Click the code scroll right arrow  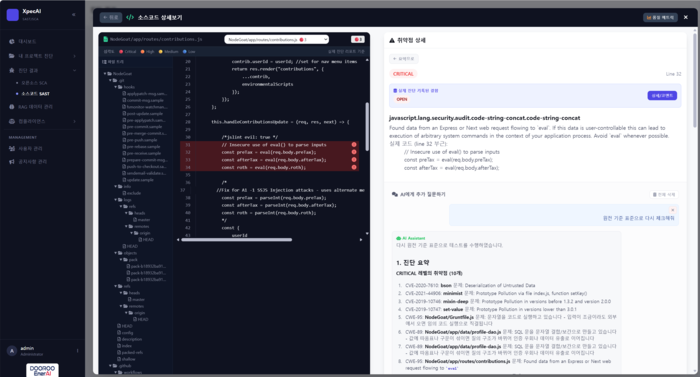(x=361, y=240)
